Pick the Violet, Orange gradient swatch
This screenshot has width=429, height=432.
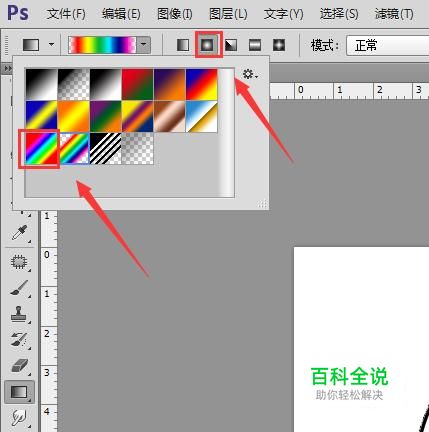[x=170, y=85]
